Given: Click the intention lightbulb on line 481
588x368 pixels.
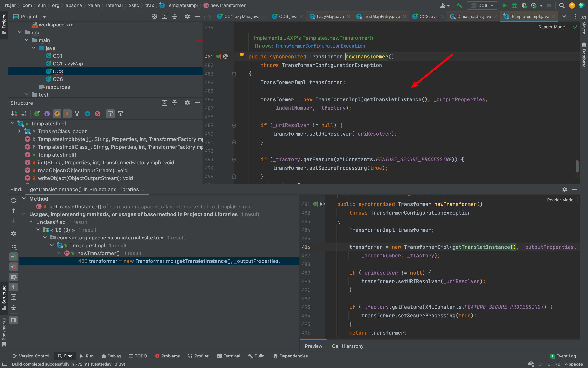Looking at the screenshot, I should 242,55.
